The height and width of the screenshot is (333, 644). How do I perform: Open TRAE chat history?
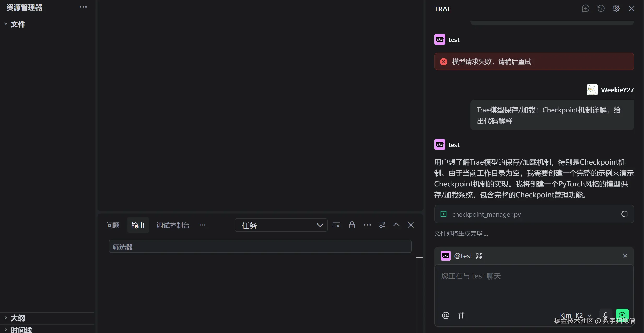point(601,9)
